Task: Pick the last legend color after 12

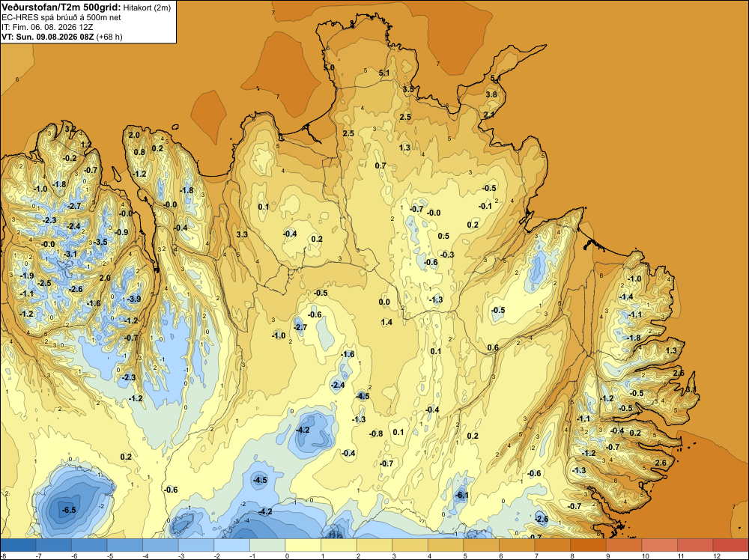Action: click(731, 545)
